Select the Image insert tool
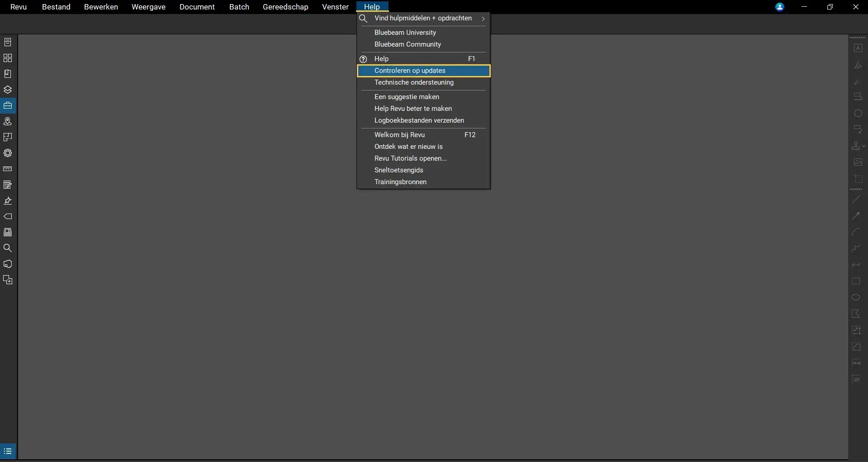This screenshot has height=462, width=868. [858, 162]
